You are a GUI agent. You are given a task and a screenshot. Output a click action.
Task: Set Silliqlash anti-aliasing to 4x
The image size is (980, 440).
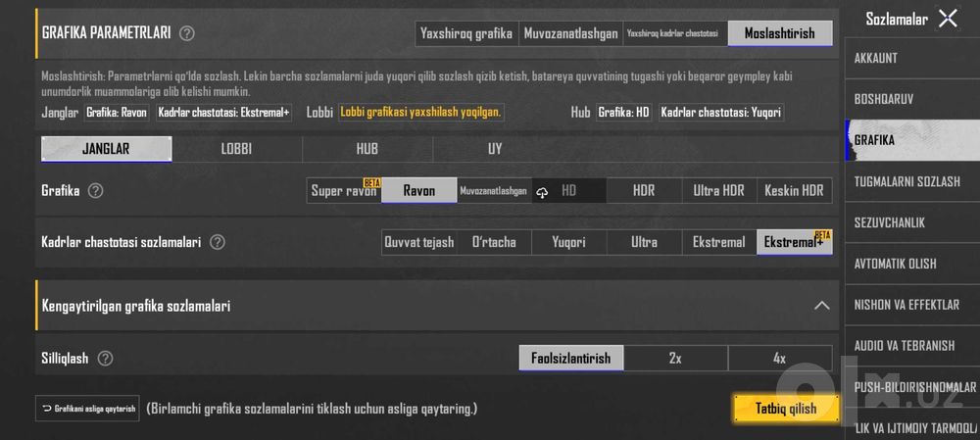tap(780, 358)
